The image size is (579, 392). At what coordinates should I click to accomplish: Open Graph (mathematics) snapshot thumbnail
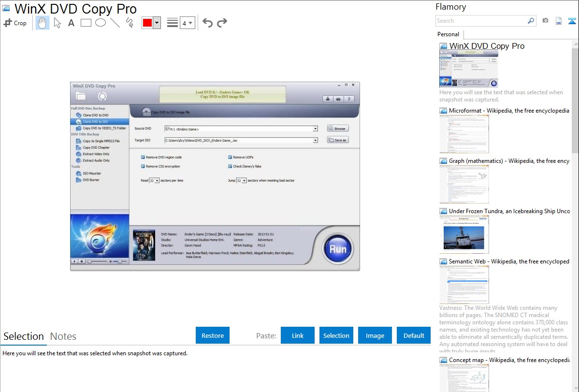click(464, 184)
